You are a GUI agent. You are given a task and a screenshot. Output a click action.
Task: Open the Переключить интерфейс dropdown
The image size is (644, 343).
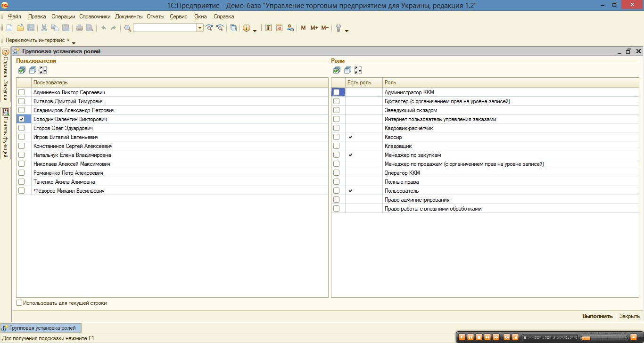37,41
